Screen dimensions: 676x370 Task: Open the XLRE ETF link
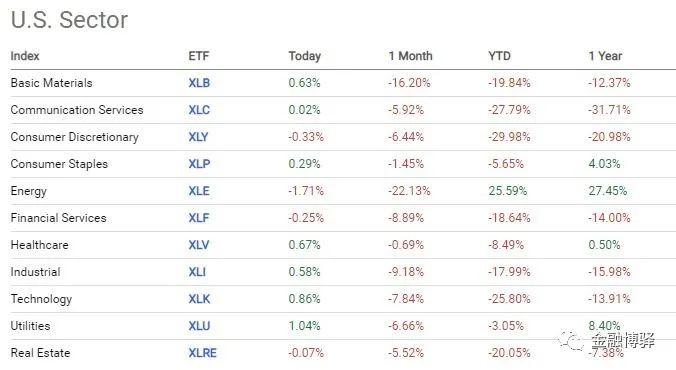click(x=203, y=353)
